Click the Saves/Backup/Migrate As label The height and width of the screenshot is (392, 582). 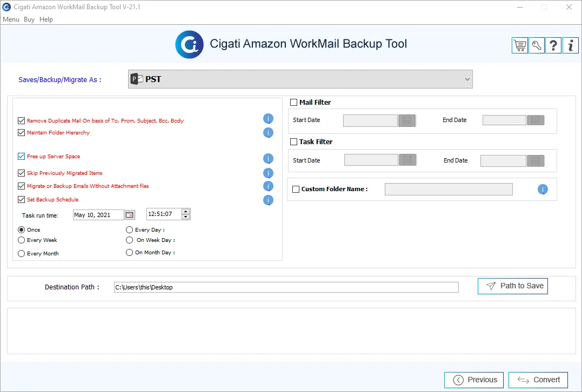click(60, 80)
